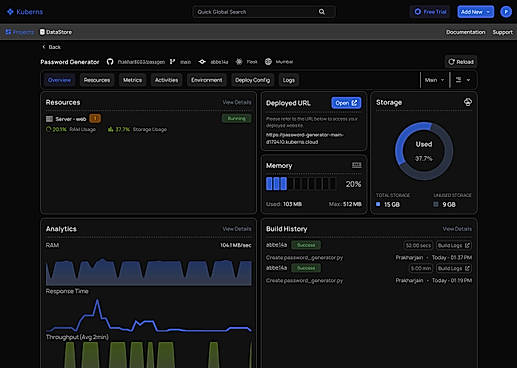Click the Reload button
Image resolution: width=517 pixels, height=368 pixels.
(461, 62)
